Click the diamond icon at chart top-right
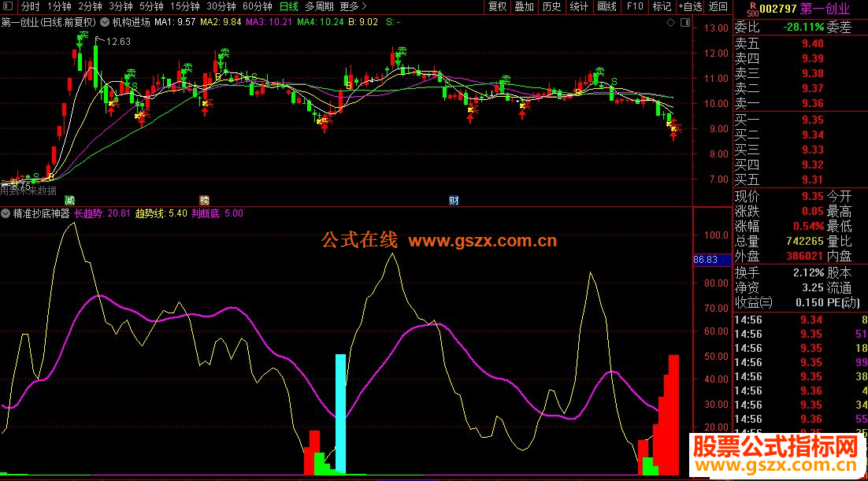The height and width of the screenshot is (481, 868). (x=670, y=23)
